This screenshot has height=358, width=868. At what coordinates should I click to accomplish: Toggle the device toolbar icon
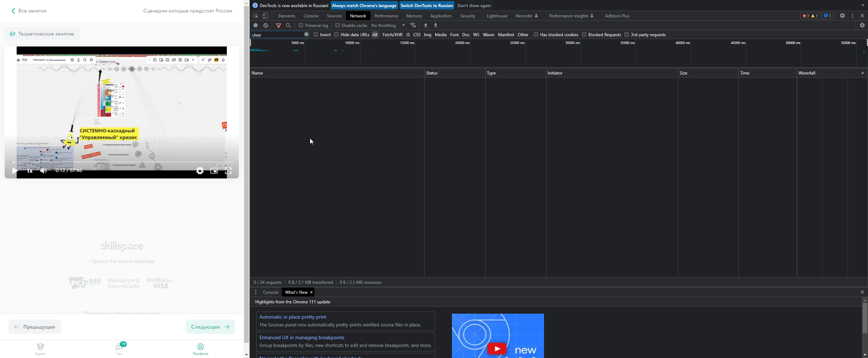[265, 16]
